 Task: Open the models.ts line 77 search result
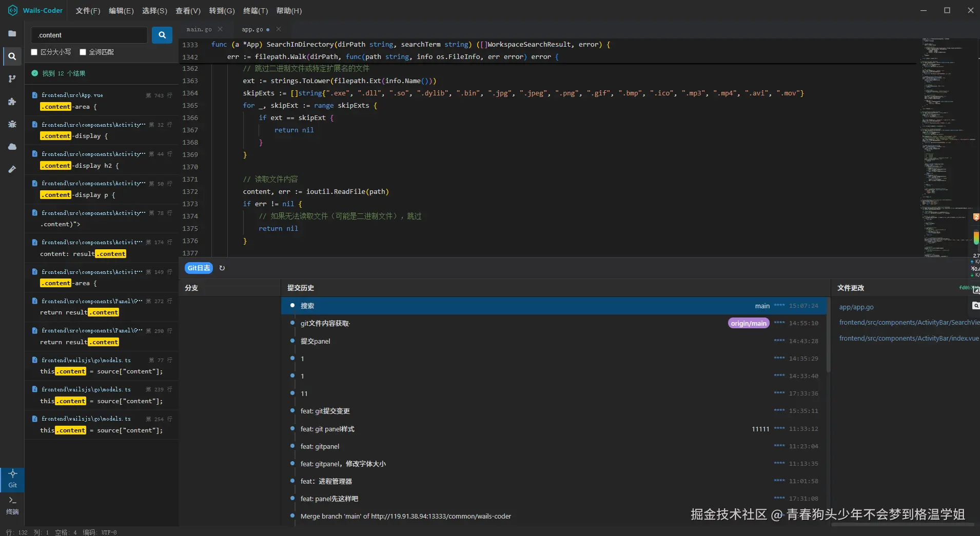pos(102,366)
